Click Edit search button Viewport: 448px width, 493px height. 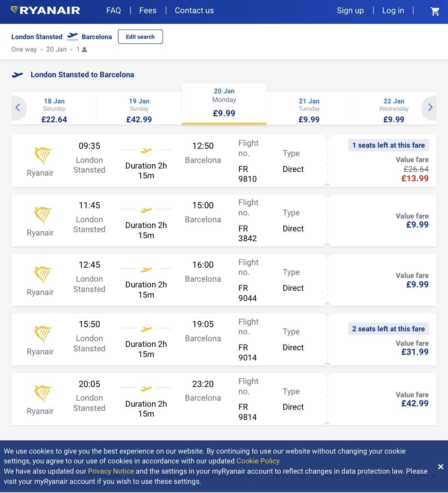(x=140, y=37)
